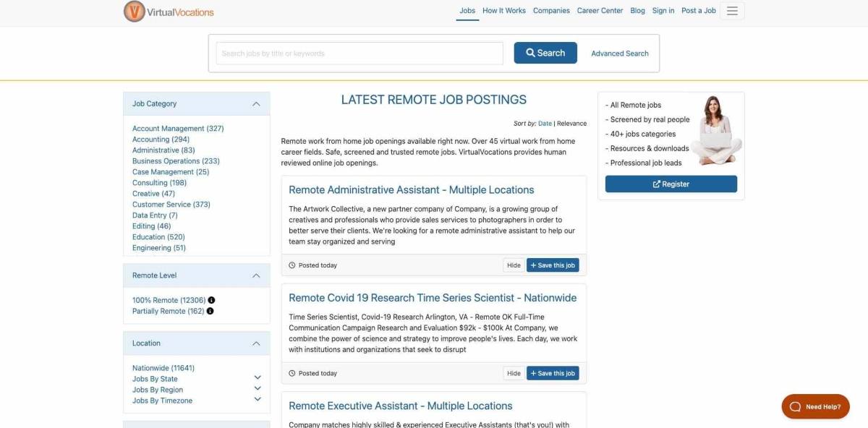Image resolution: width=868 pixels, height=428 pixels.
Task: Open How It Works page
Action: tap(504, 11)
